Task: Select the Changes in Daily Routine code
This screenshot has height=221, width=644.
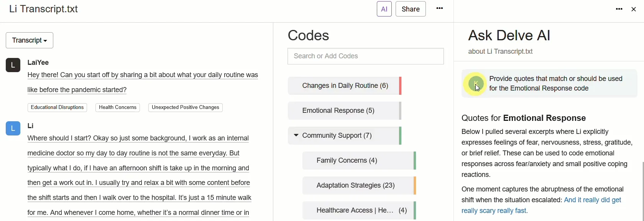Action: [345, 86]
